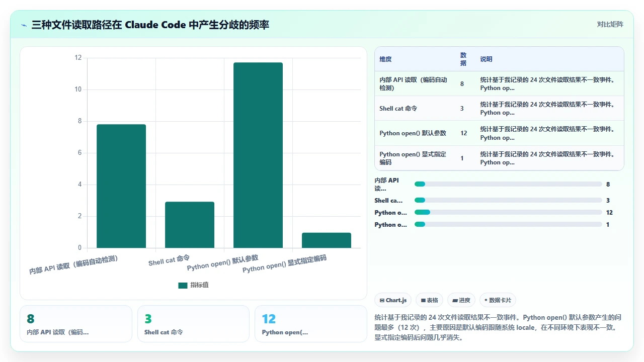Select the Python open() 默认参数 table cell
Viewport: 644px width, 362px height.
pyautogui.click(x=415, y=133)
